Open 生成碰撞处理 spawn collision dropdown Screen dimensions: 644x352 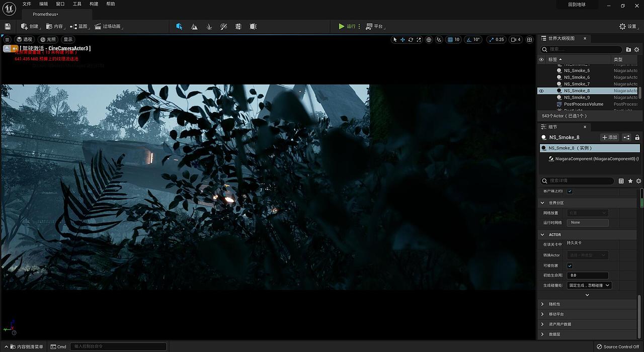(589, 285)
